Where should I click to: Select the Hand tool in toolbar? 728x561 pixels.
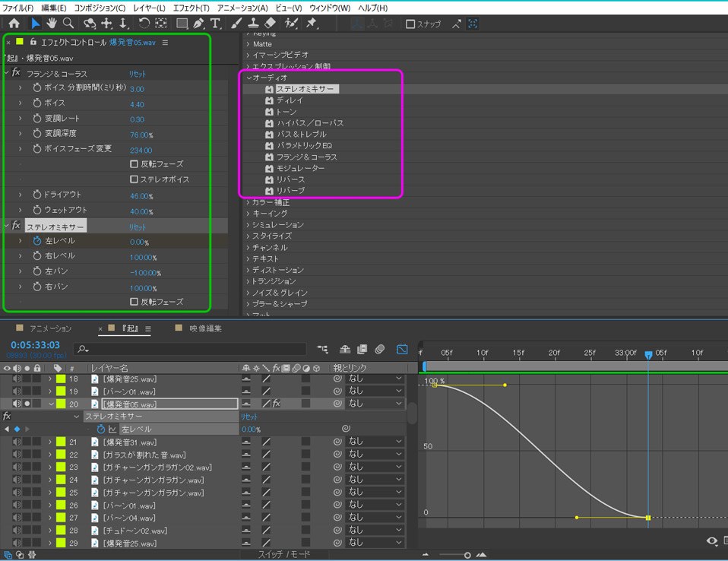coord(52,24)
